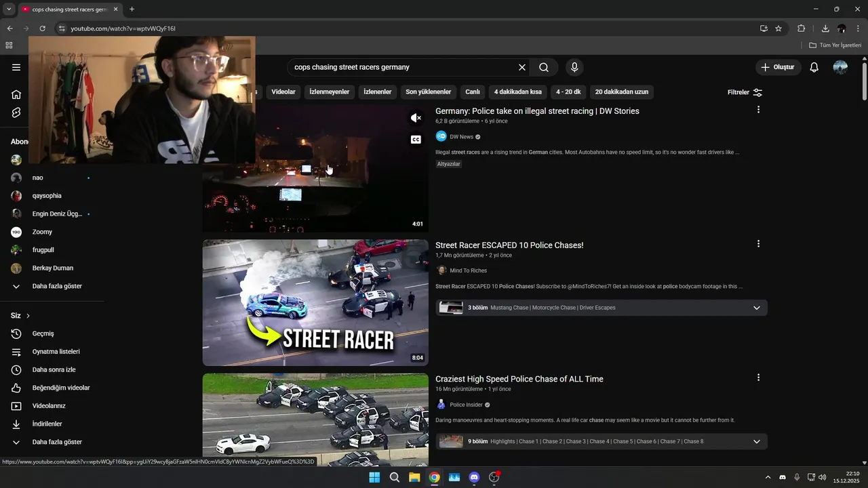This screenshot has height=488, width=868.
Task: Open the Germany: Police take on illegal street racing title
Action: (537, 111)
